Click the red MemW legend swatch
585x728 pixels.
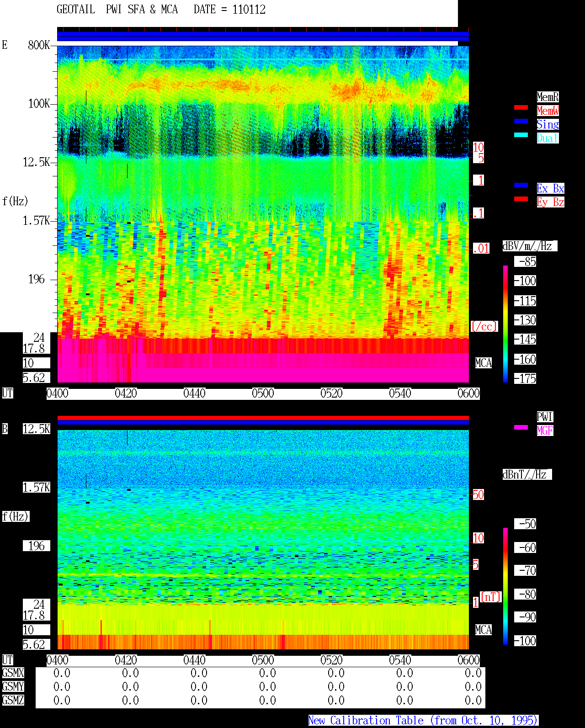[521, 107]
